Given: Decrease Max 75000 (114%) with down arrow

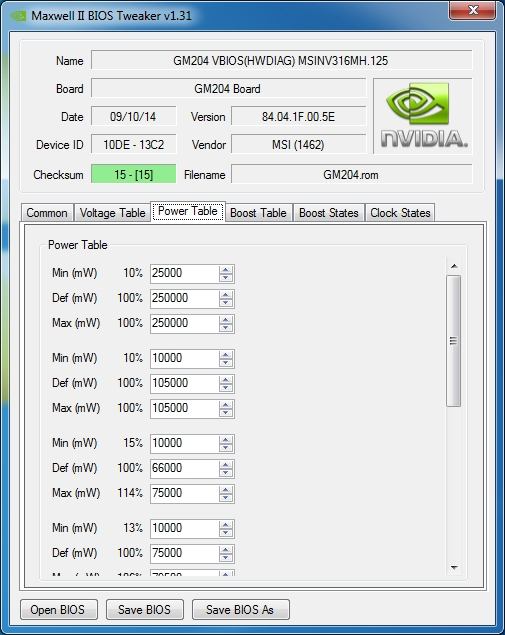Looking at the screenshot, I should [226, 498].
